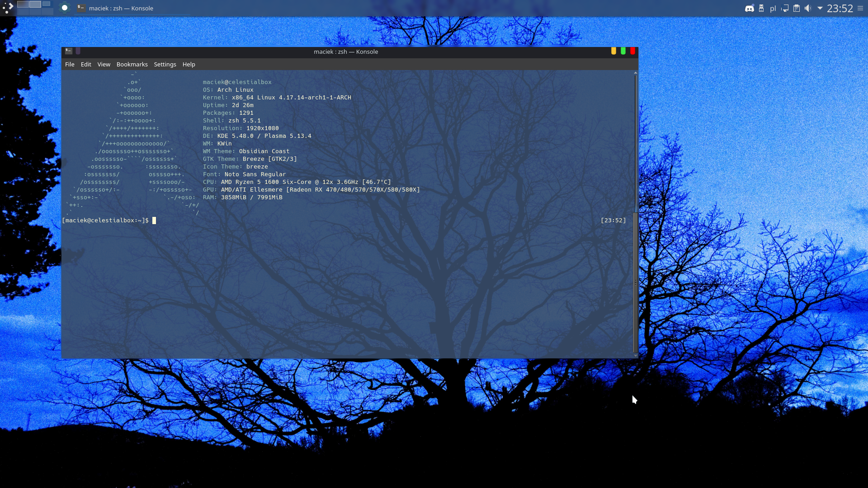Open the gear-shaped panel launcher icon
This screenshot has height=488, width=868.
(x=65, y=8)
